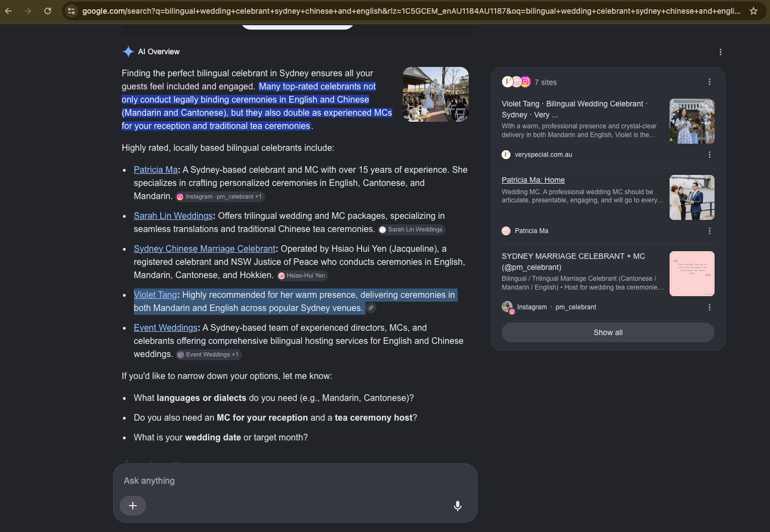This screenshot has width=770, height=532.
Task: Click the stacked site icons beside 7 sites
Action: (x=516, y=82)
